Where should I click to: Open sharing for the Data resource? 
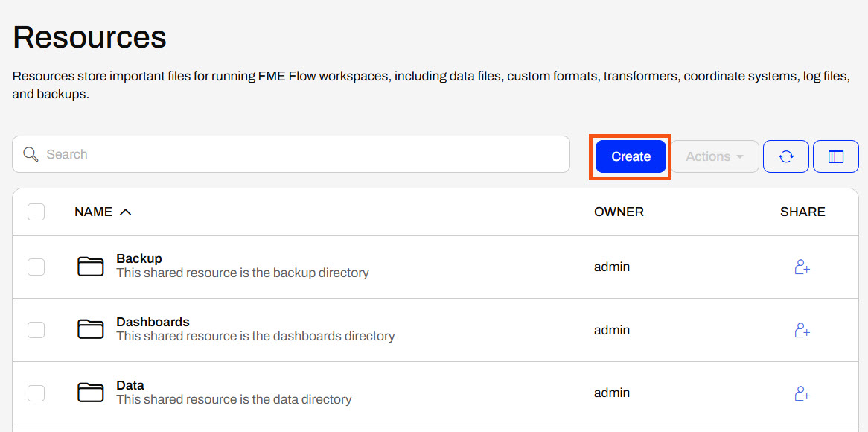[802, 393]
